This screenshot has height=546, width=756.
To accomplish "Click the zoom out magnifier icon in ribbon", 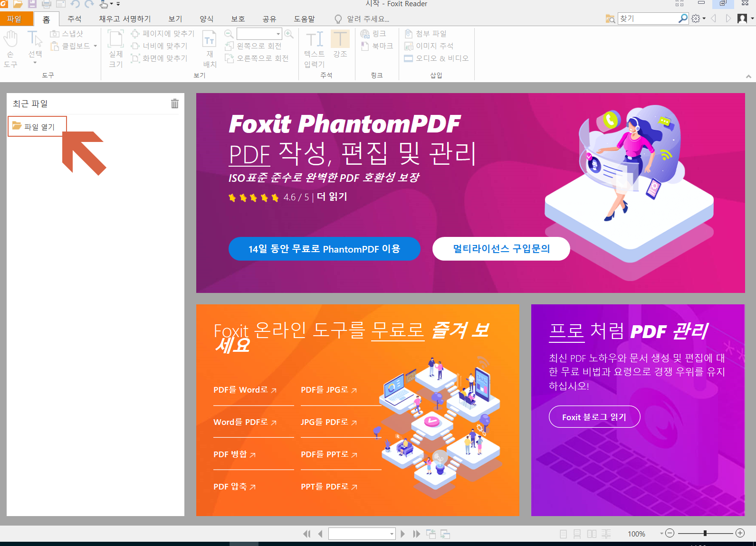I will tap(229, 34).
